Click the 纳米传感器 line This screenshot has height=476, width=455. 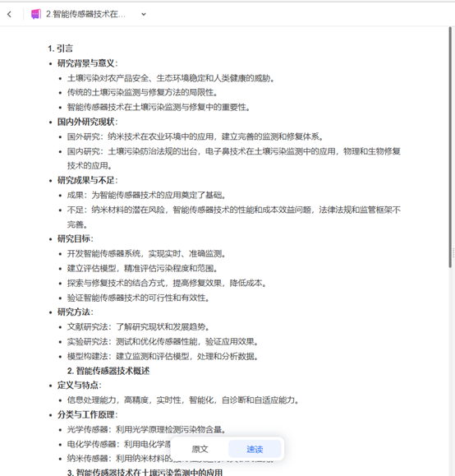(x=120, y=458)
